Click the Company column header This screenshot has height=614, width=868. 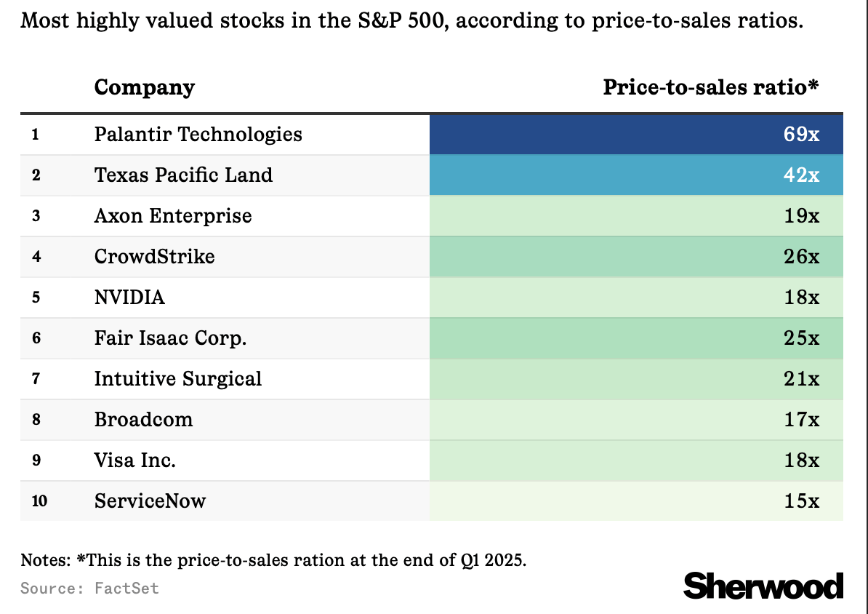tap(145, 87)
